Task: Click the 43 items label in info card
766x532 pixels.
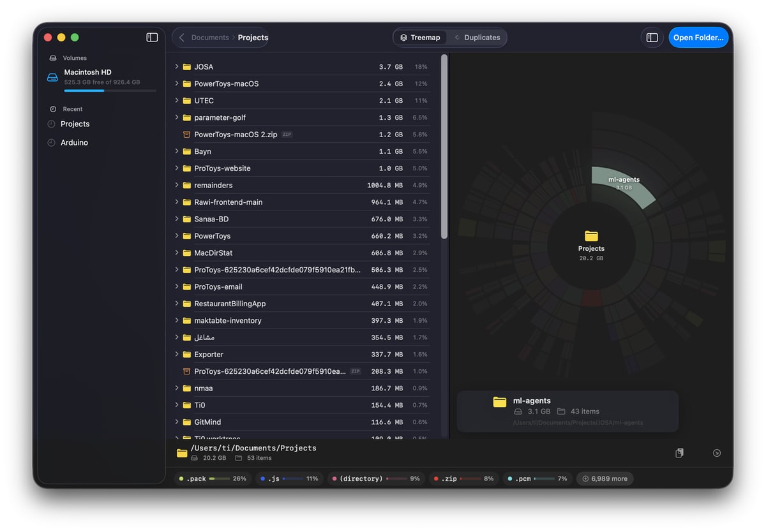Action: click(585, 411)
